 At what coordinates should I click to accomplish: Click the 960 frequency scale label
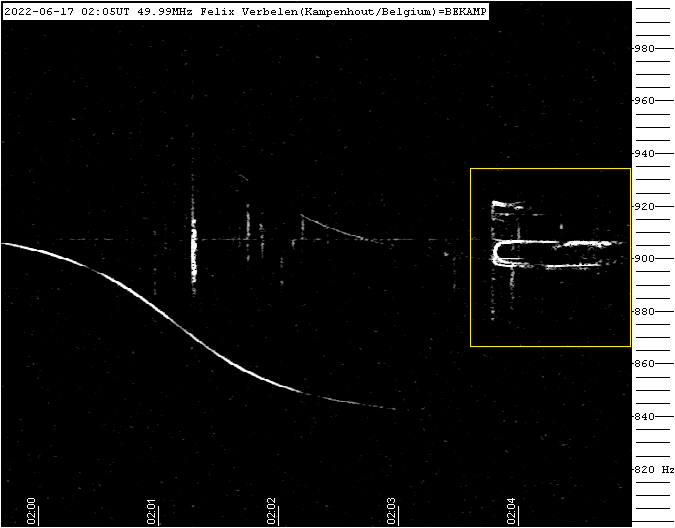pos(644,100)
